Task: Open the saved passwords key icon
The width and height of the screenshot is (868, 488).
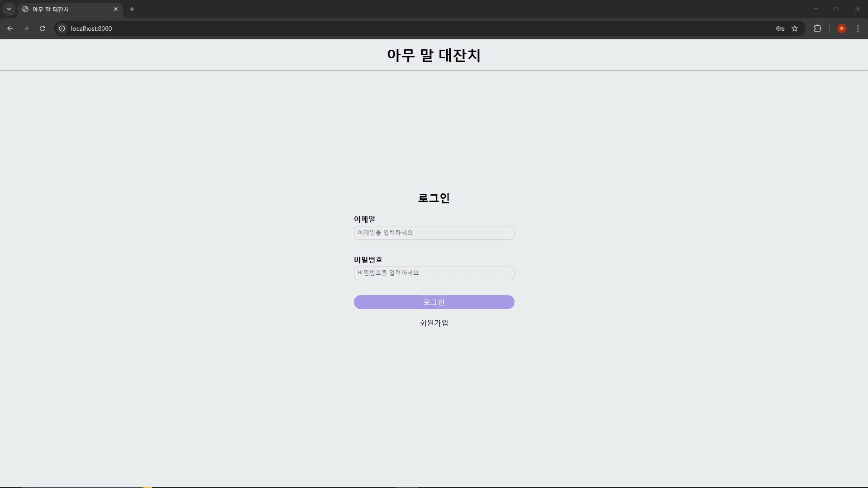Action: click(780, 28)
